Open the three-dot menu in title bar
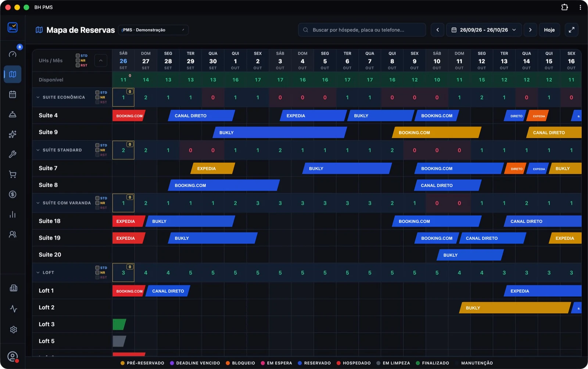588x369 pixels. [580, 7]
